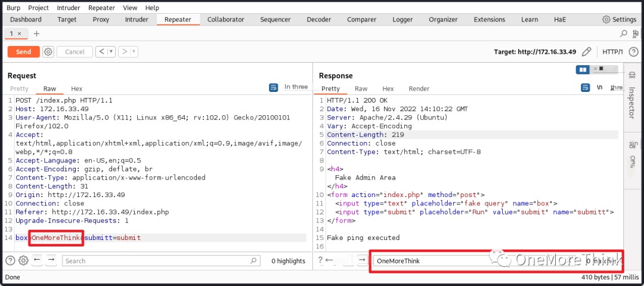
Task: Switch to the Comparer tab
Action: tap(361, 19)
